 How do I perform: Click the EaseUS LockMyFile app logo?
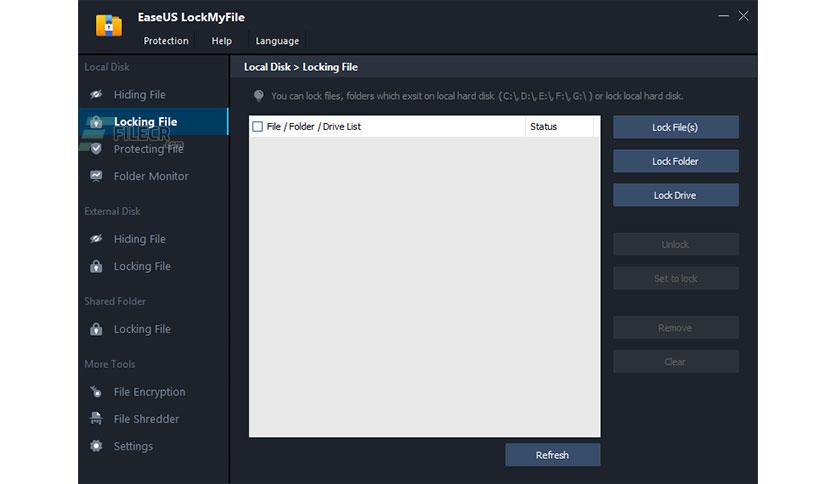click(109, 25)
